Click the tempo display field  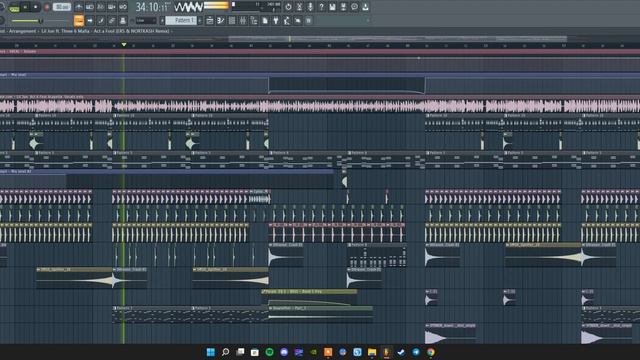tap(62, 7)
